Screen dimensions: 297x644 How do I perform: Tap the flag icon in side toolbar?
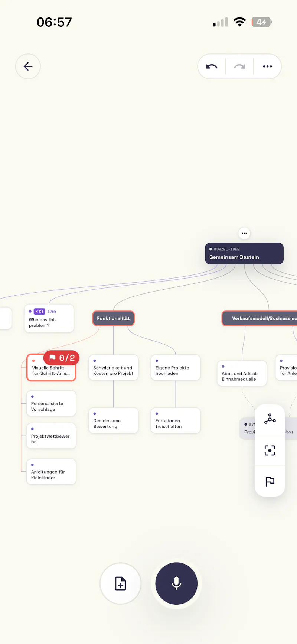(x=270, y=481)
